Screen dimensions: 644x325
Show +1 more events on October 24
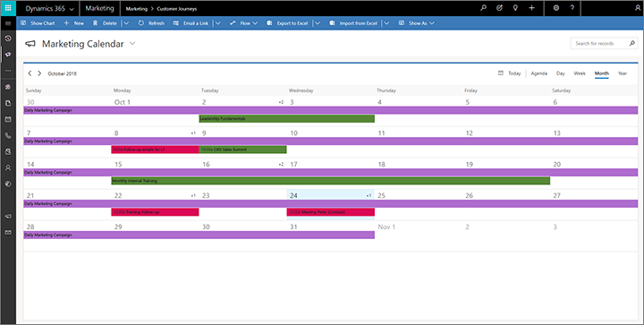coord(369,195)
